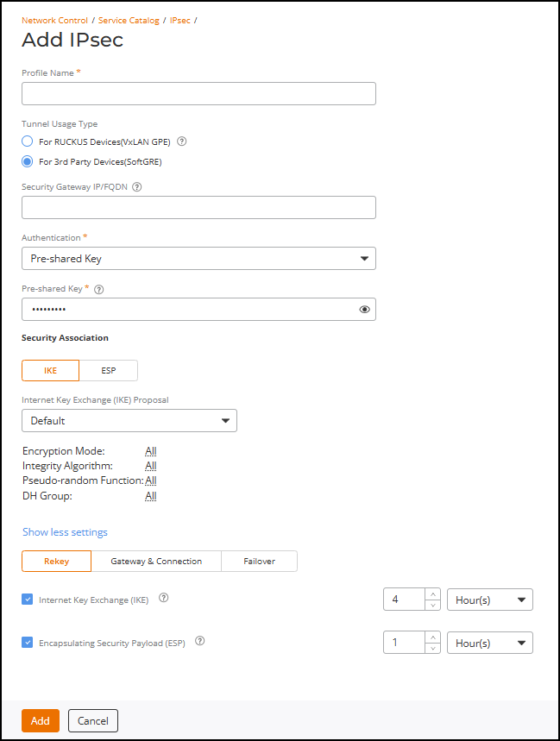The width and height of the screenshot is (560, 741).
Task: Select For RUCKUS Devices (VxLAN GPE) radio
Action: [x=28, y=141]
